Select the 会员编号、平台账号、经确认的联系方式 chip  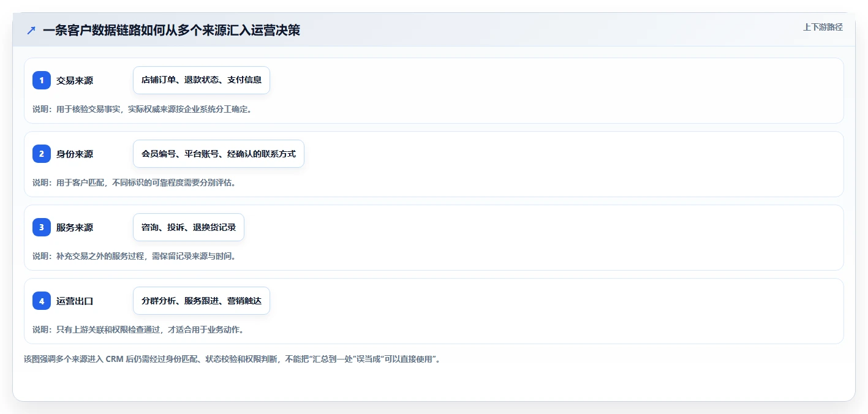click(219, 154)
